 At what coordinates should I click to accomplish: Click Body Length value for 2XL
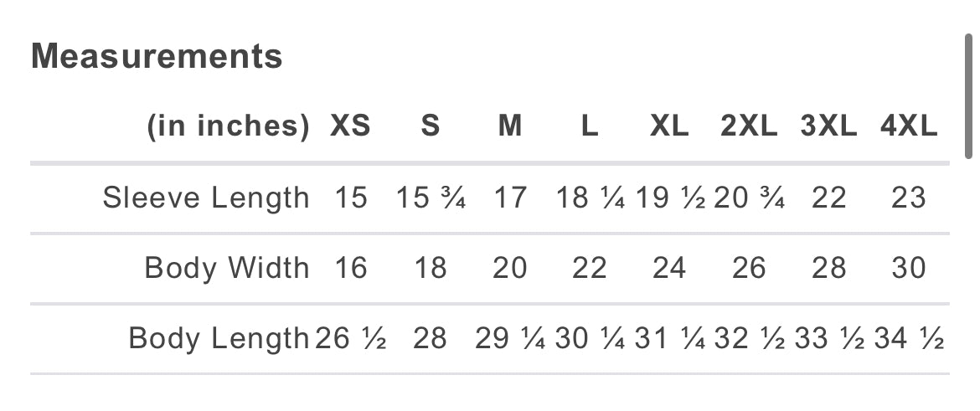tap(749, 338)
